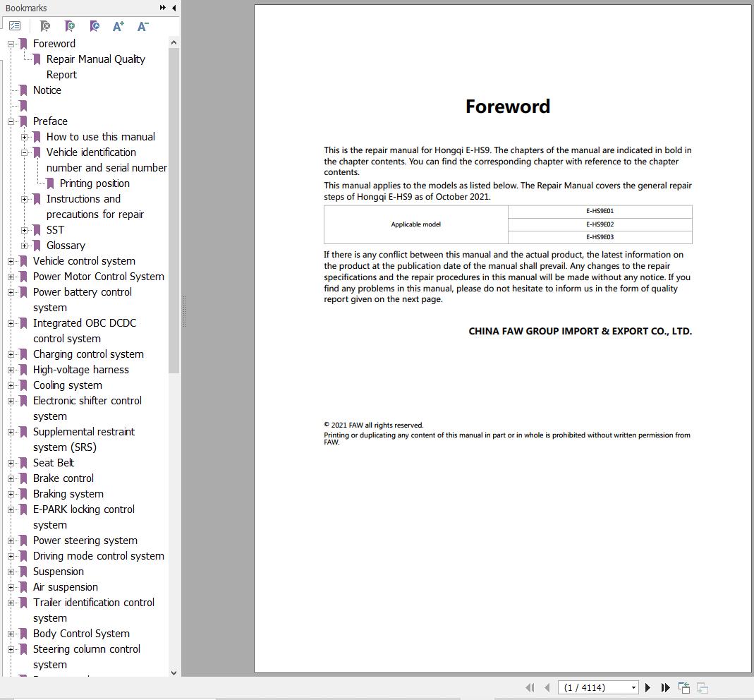Decrease bookmark text size with A- icon

point(142,25)
